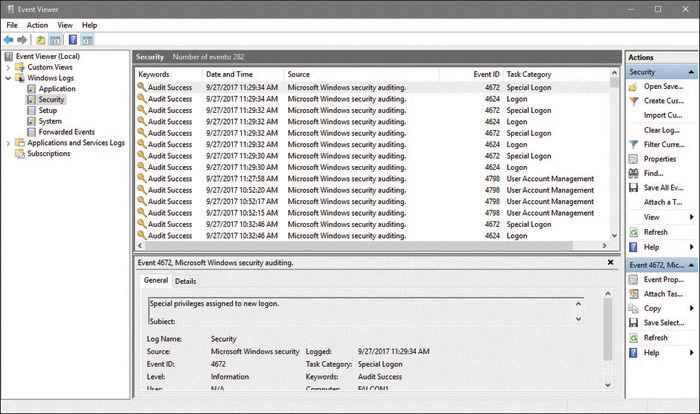Click the Copy icon in Actions pane

click(633, 309)
